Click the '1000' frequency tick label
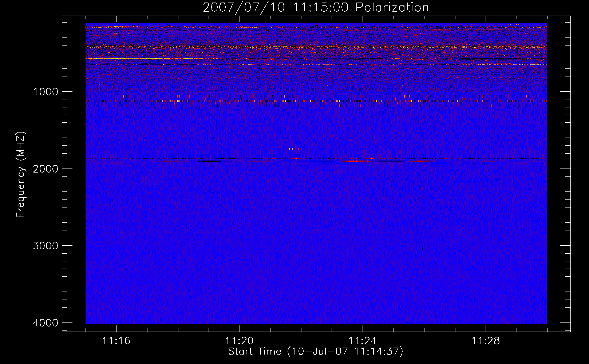 pyautogui.click(x=46, y=92)
